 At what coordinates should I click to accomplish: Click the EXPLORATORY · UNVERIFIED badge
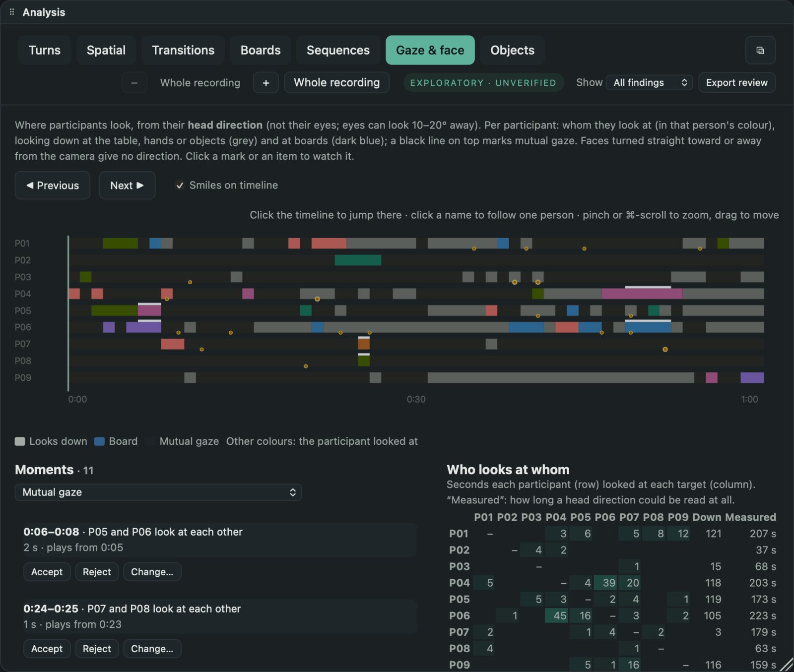[x=483, y=83]
